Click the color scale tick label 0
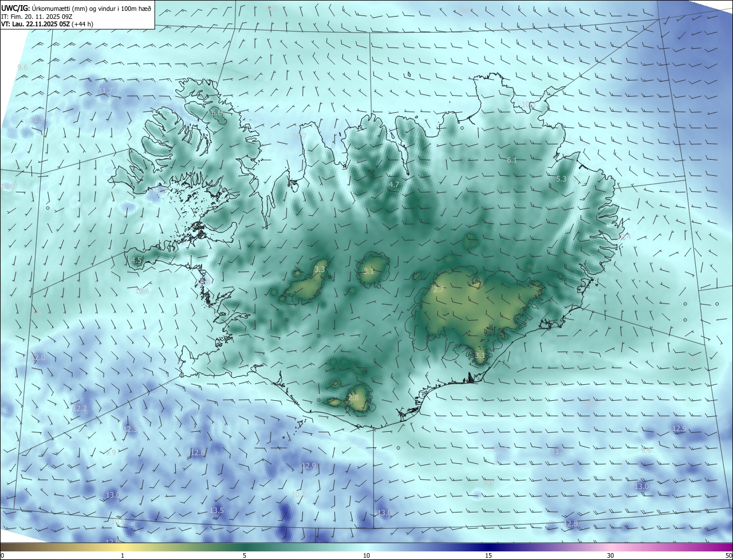Screen dimensions: 733x560 [2, 555]
